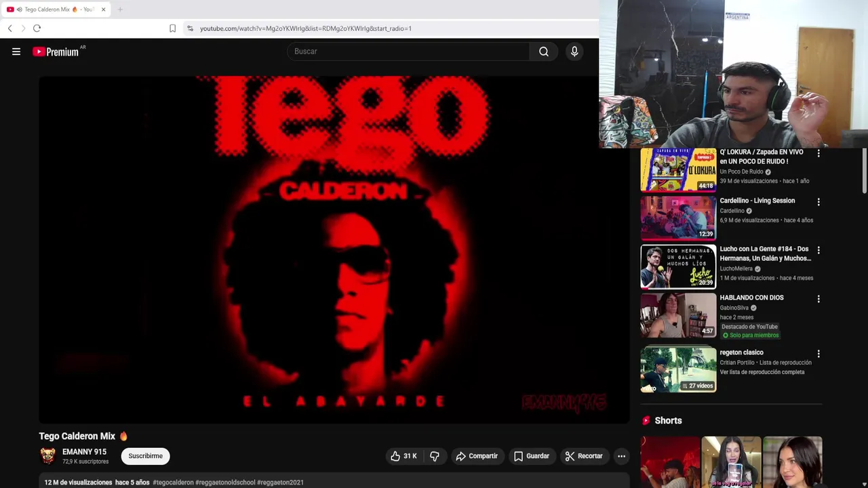Share the video via Compartir

(477, 456)
